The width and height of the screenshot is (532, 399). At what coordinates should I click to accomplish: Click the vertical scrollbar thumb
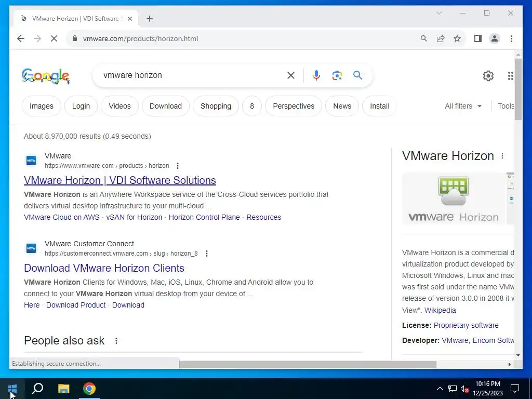click(x=518, y=89)
